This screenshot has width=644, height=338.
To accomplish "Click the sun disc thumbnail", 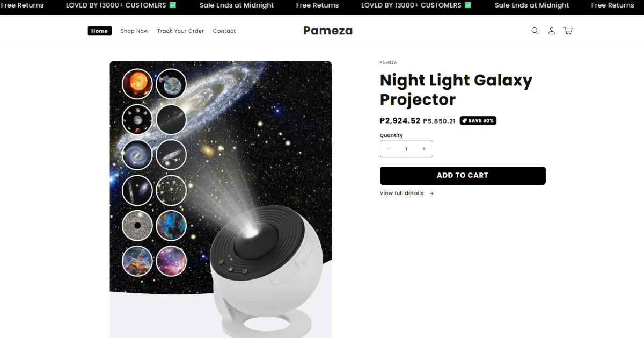I will (x=137, y=84).
